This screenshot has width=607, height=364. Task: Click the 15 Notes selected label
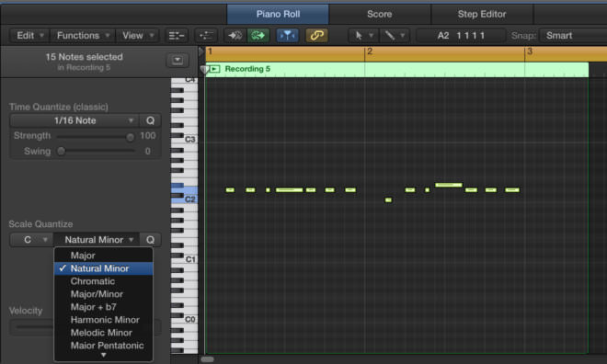84,57
